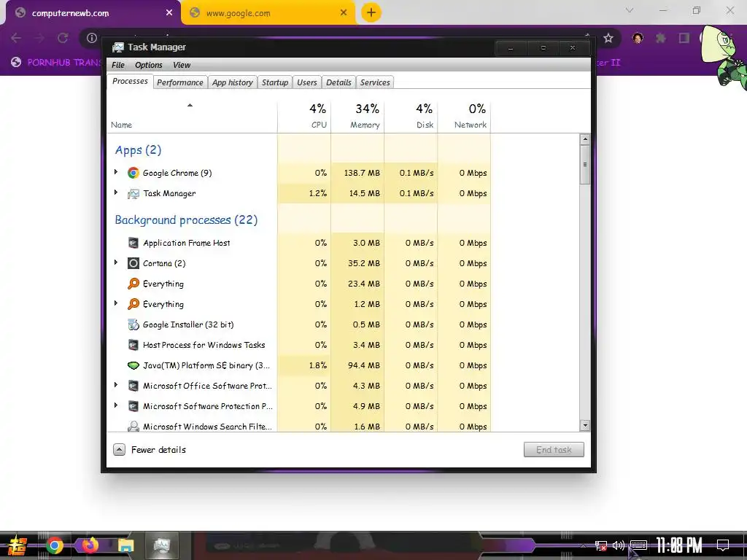This screenshot has width=747, height=560.
Task: Switch to the Details tab
Action: pyautogui.click(x=338, y=82)
